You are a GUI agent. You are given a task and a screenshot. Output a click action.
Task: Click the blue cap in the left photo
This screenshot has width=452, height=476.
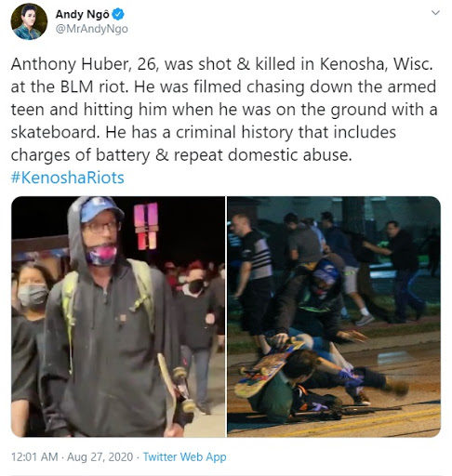point(100,209)
